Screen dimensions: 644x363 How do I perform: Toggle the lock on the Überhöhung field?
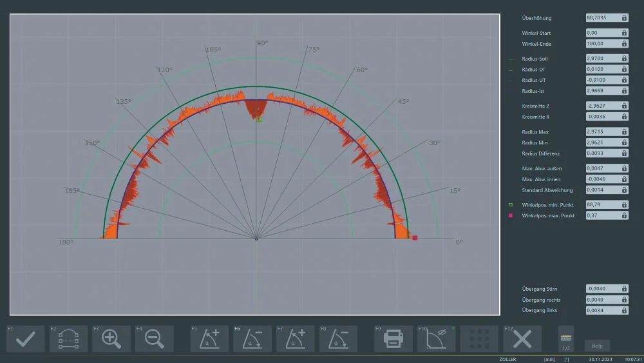624,18
